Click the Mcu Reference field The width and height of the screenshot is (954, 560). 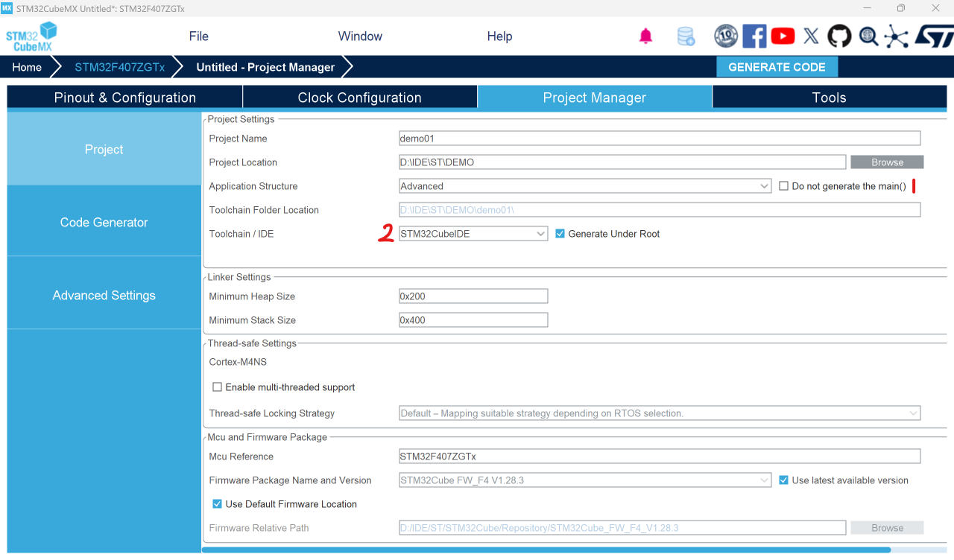(x=660, y=456)
